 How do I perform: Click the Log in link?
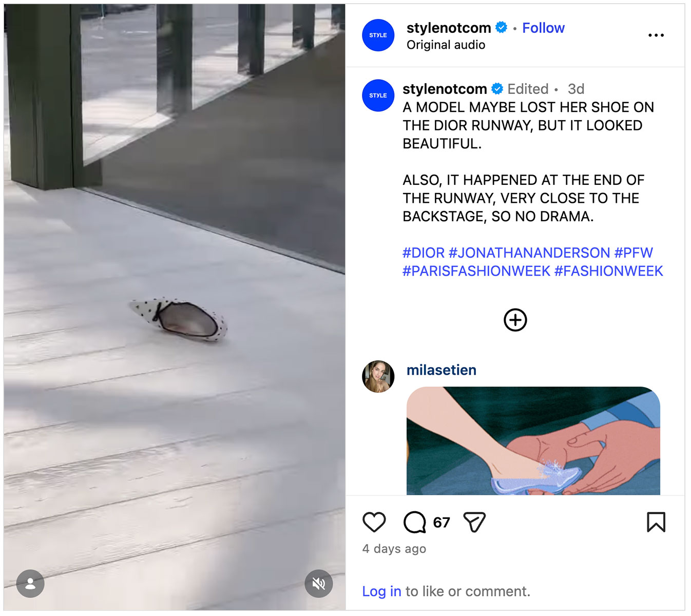point(381,591)
